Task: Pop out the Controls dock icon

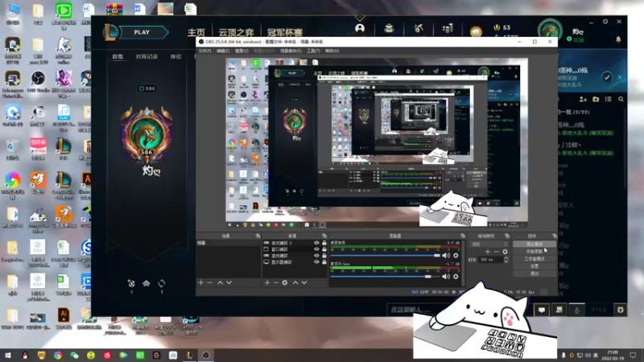Action: point(555,236)
